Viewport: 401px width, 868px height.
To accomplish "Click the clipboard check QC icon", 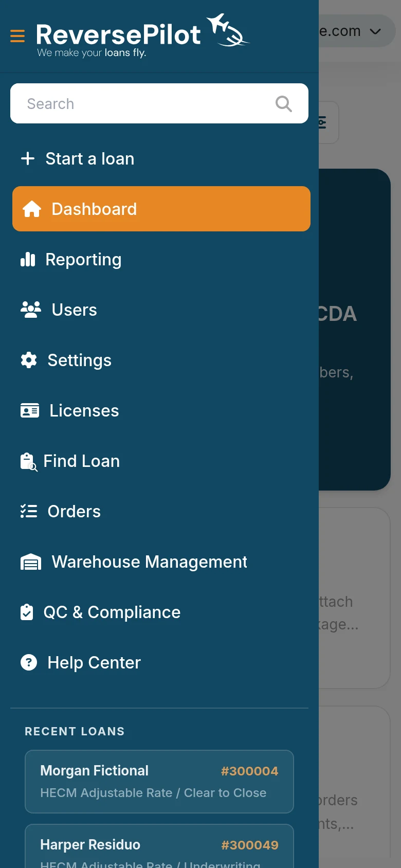I will tap(27, 612).
